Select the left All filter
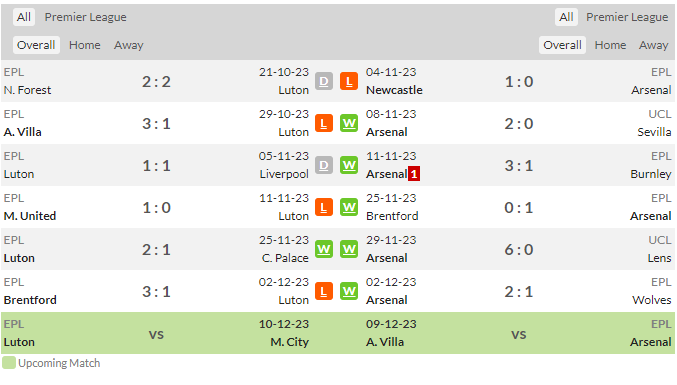This screenshot has height=385, width=677. (24, 17)
